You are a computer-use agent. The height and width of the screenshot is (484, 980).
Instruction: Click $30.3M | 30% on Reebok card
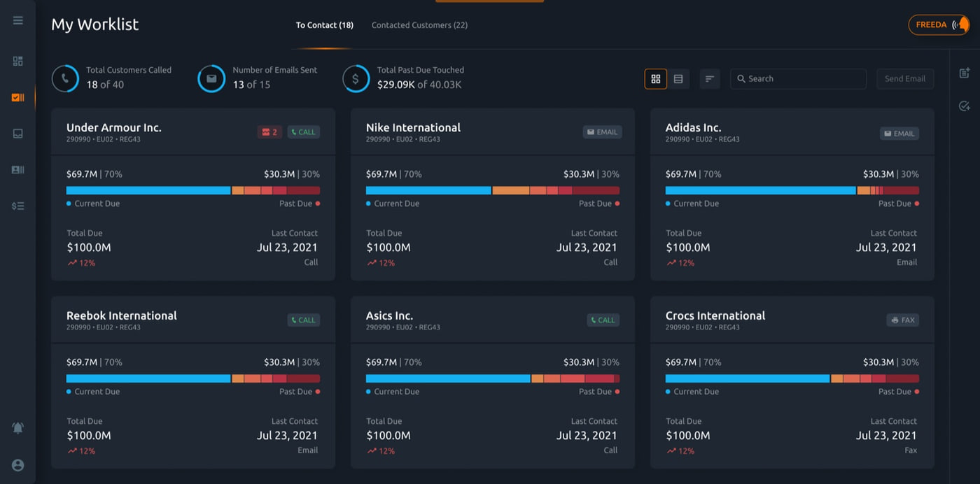coord(292,362)
